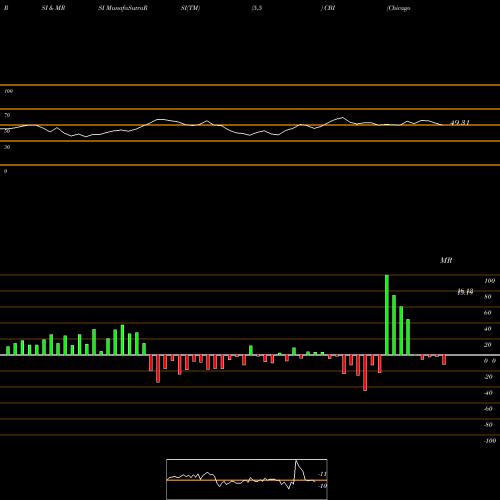Click the -40 axis label of MR histogram
The image size is (500, 500).
click(x=488, y=393)
